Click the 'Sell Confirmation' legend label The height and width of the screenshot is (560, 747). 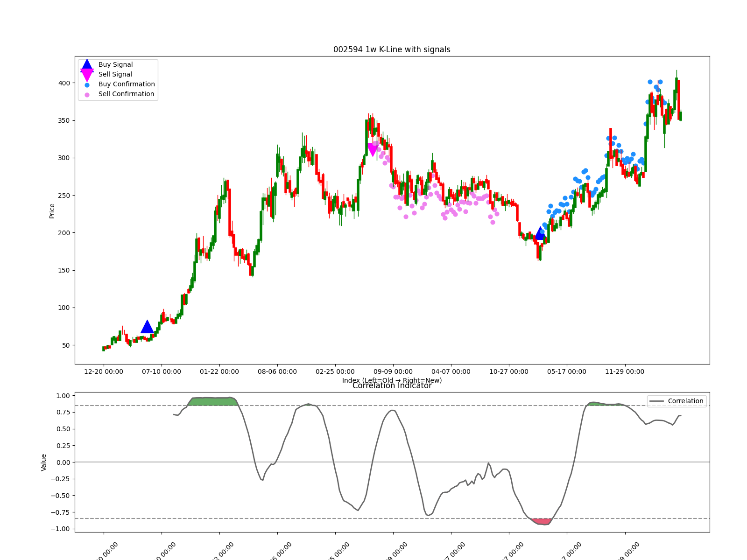[x=126, y=94]
